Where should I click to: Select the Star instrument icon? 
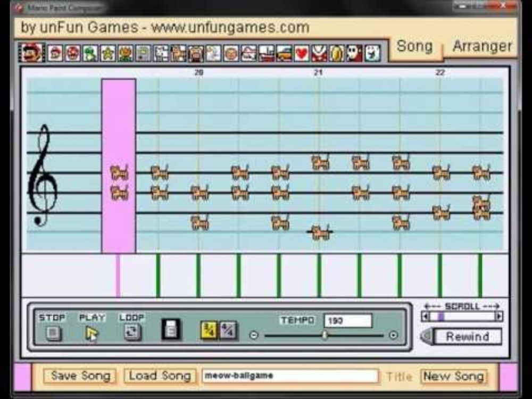pyautogui.click(x=107, y=54)
